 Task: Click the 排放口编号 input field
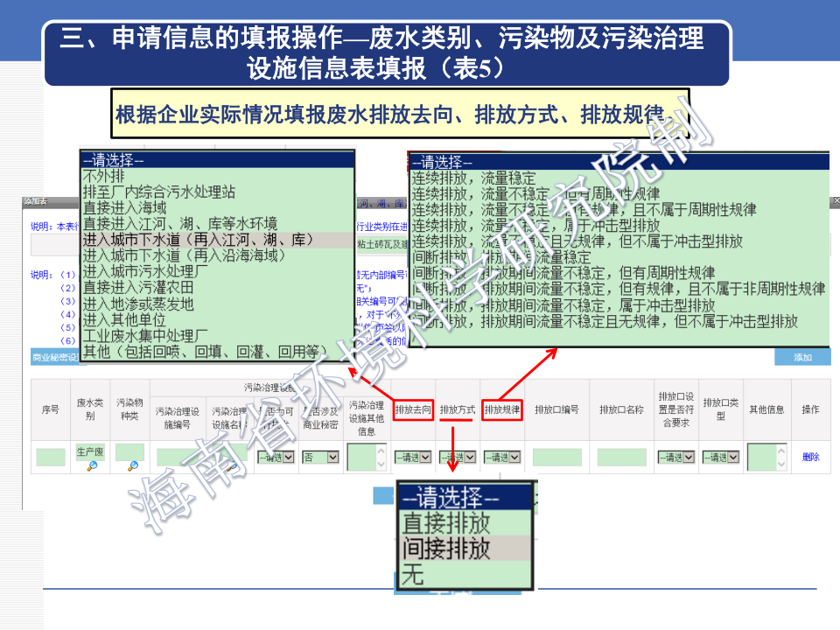tap(557, 457)
